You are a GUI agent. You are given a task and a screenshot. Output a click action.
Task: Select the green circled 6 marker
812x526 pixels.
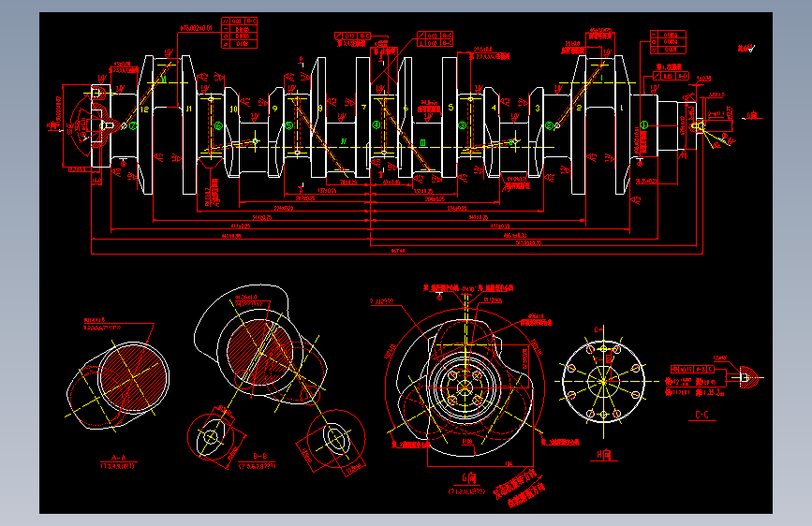218,125
